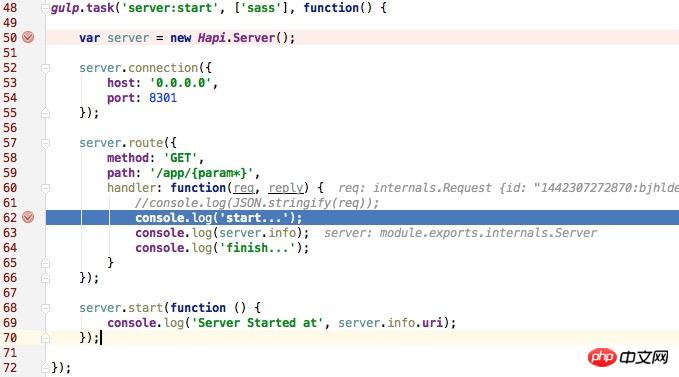Image resolution: width=679 pixels, height=377 pixels.
Task: Click line number 63 in the gutter
Action: point(10,233)
